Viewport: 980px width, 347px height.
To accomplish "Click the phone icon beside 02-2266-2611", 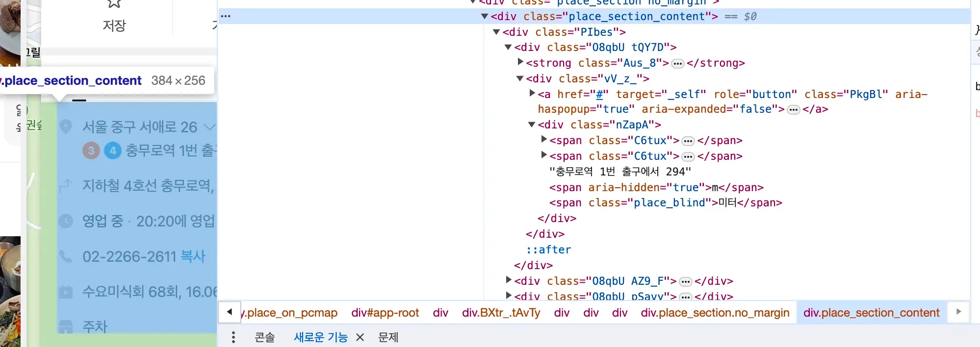I will [65, 256].
